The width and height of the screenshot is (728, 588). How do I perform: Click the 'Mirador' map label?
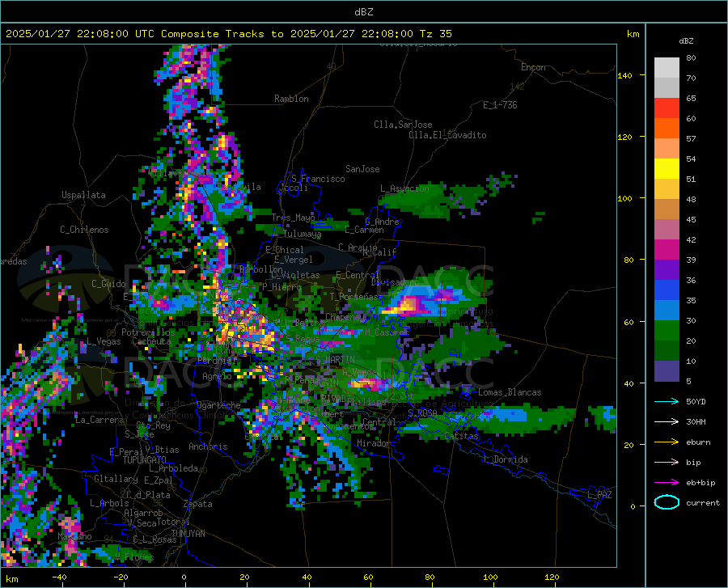374,444
